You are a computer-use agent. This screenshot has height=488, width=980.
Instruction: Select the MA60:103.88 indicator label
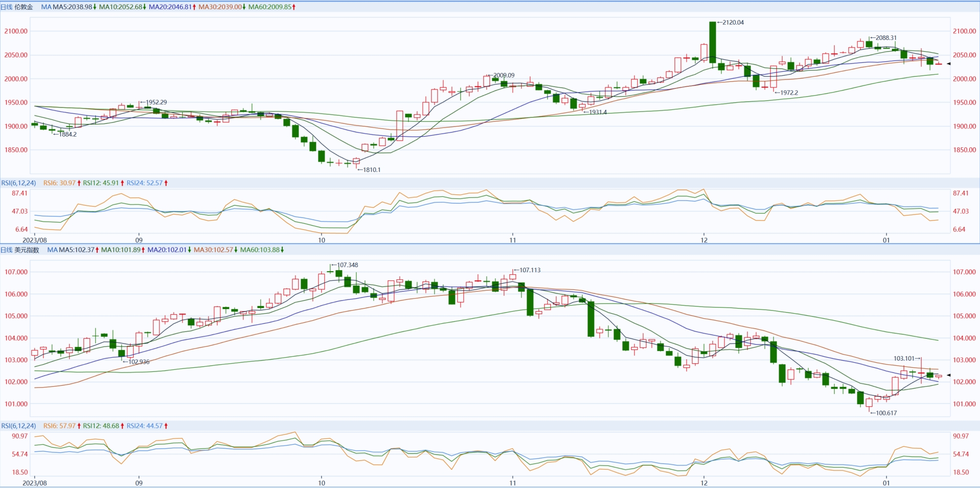262,250
